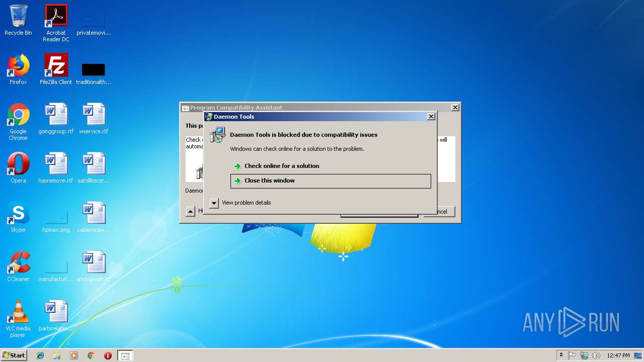The image size is (644, 362).
Task: Select the traditionalth... desktop file
Action: tap(94, 73)
